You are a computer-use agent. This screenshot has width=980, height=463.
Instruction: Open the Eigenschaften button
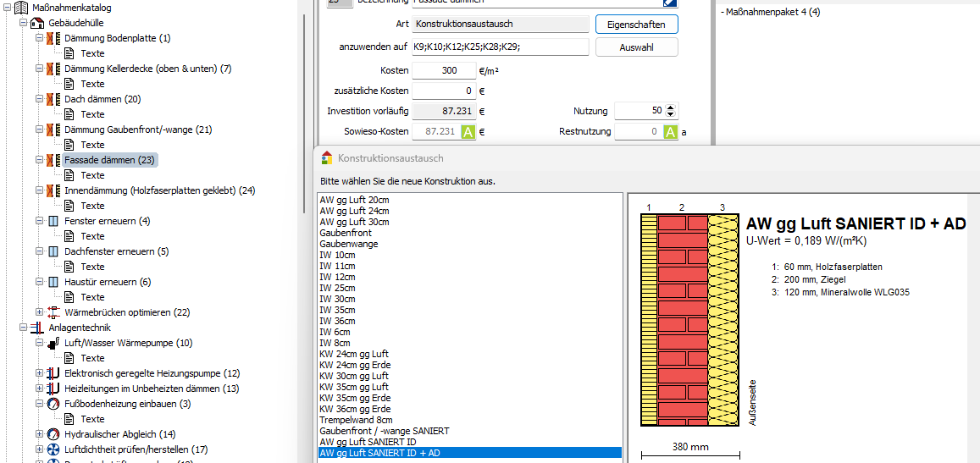point(636,25)
